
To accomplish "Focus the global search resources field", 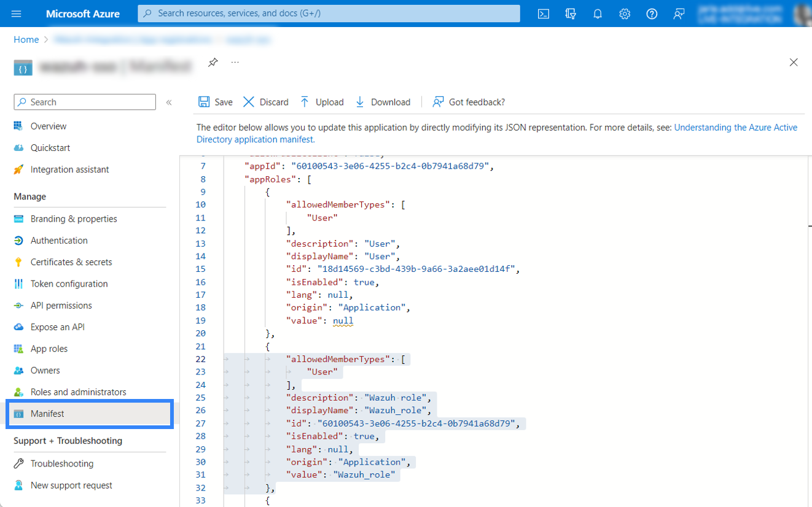I will point(329,13).
